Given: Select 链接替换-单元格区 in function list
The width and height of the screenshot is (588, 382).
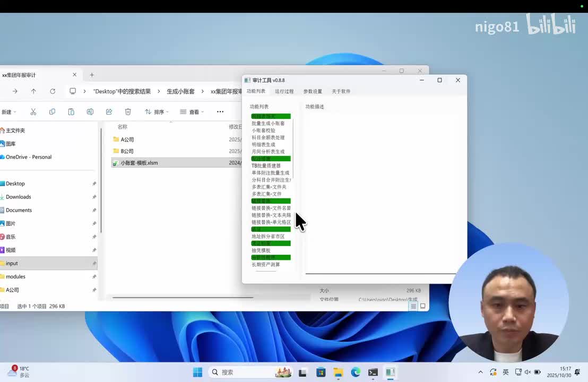Looking at the screenshot, I should [x=271, y=222].
